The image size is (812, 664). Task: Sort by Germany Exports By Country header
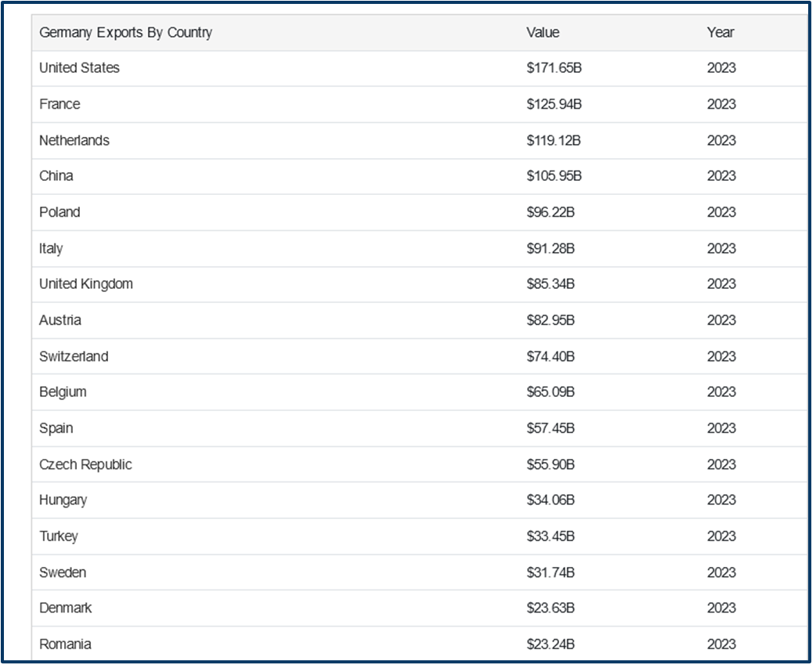tap(125, 33)
